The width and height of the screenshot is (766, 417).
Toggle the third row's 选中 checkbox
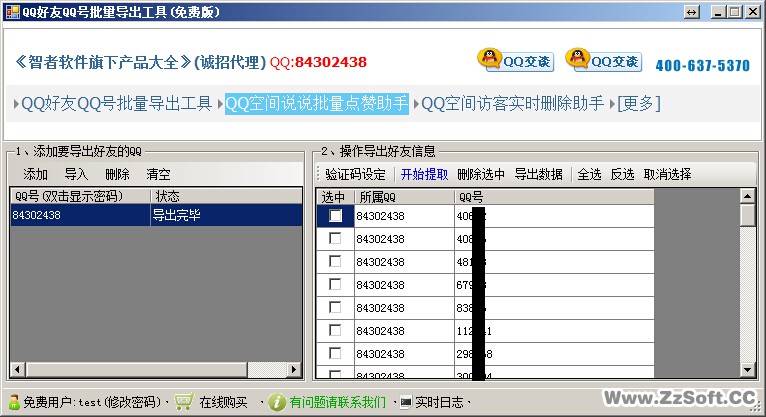(x=335, y=262)
